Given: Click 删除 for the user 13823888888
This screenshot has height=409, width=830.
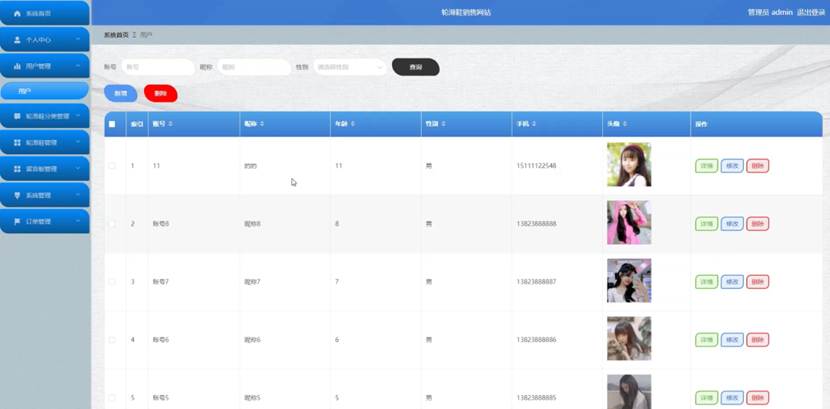Looking at the screenshot, I should coord(757,224).
